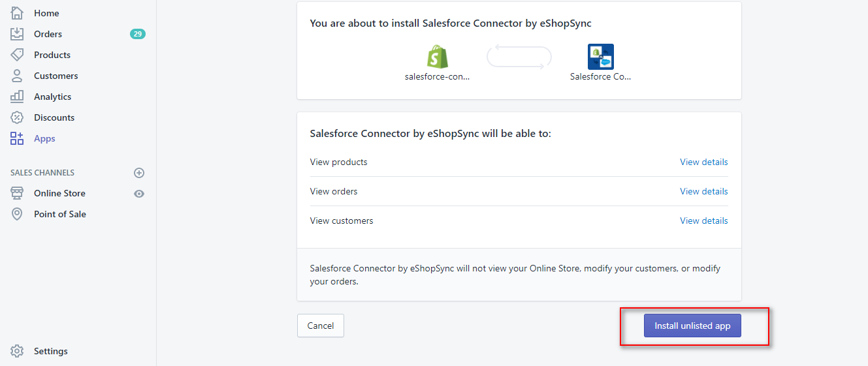Click the Analytics bar chart icon
The image size is (868, 366).
click(17, 97)
